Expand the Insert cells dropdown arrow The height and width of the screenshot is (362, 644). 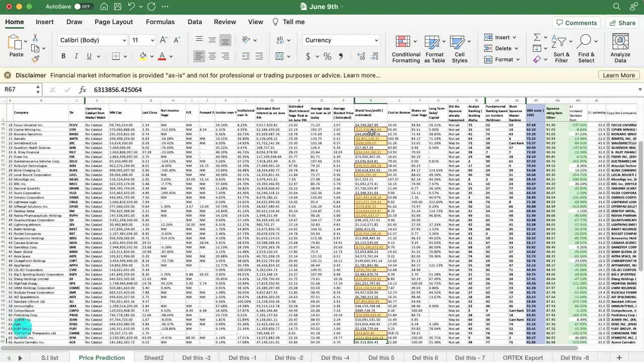tap(514, 38)
